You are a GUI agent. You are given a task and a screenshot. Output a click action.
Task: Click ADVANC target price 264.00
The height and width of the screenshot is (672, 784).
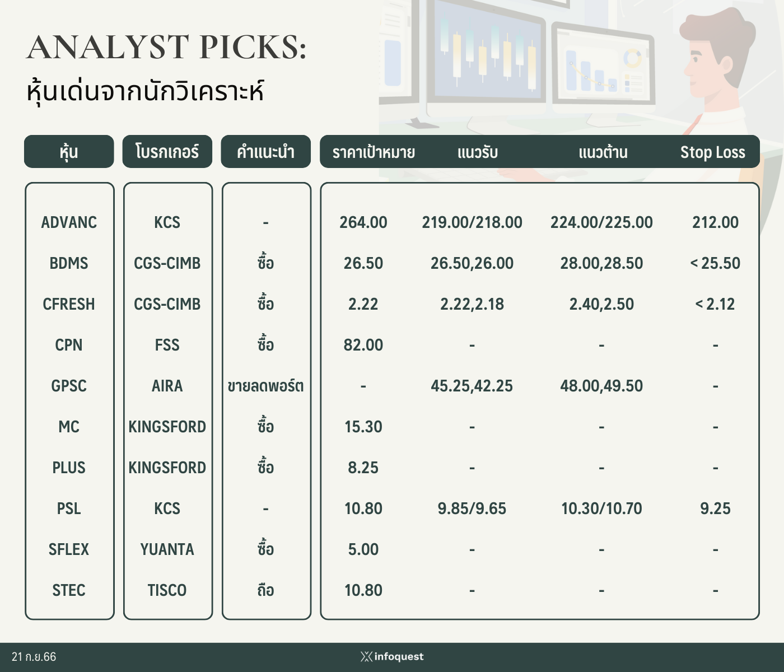point(363,222)
